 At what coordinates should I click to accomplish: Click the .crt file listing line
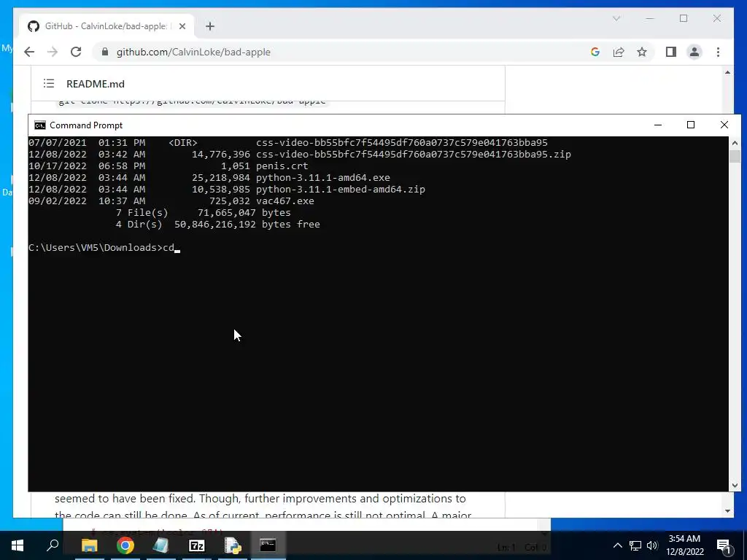click(169, 166)
